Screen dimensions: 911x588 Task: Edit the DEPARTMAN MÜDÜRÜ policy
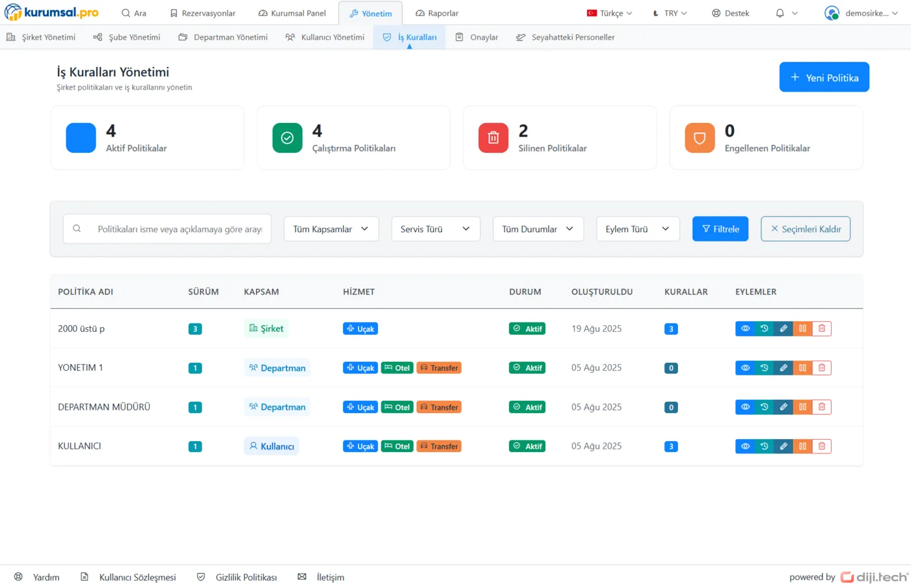click(x=783, y=407)
